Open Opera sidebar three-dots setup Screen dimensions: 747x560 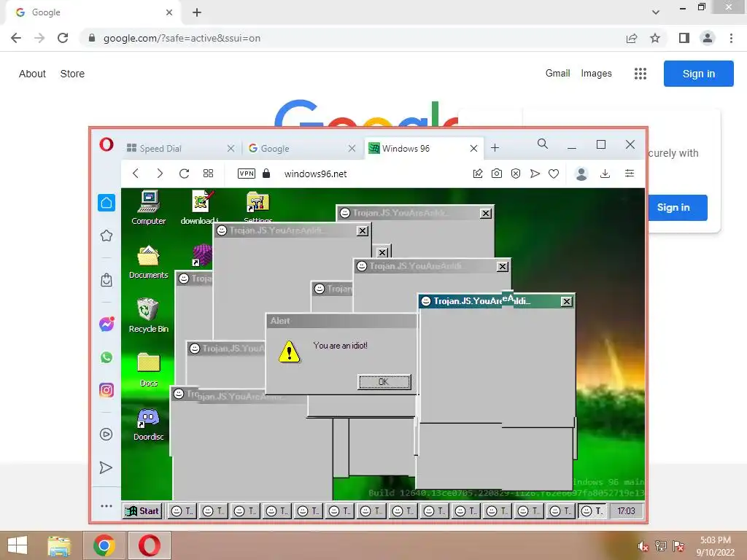click(x=107, y=506)
